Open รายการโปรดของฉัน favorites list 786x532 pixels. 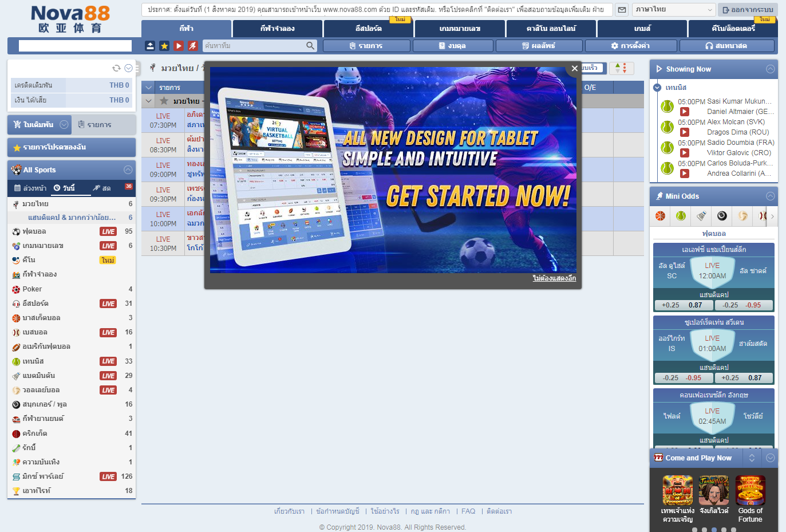click(x=72, y=147)
